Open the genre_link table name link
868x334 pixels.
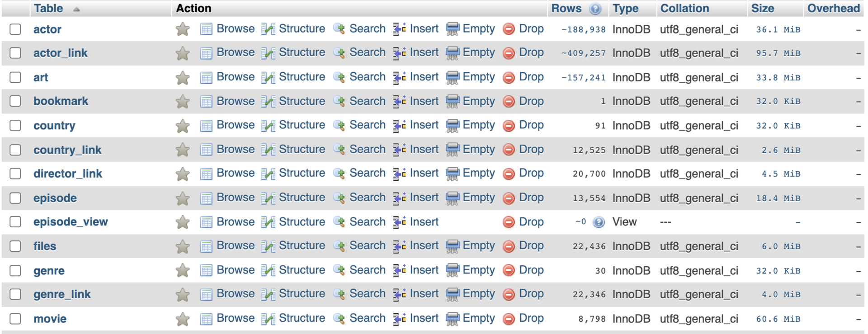pyautogui.click(x=62, y=295)
